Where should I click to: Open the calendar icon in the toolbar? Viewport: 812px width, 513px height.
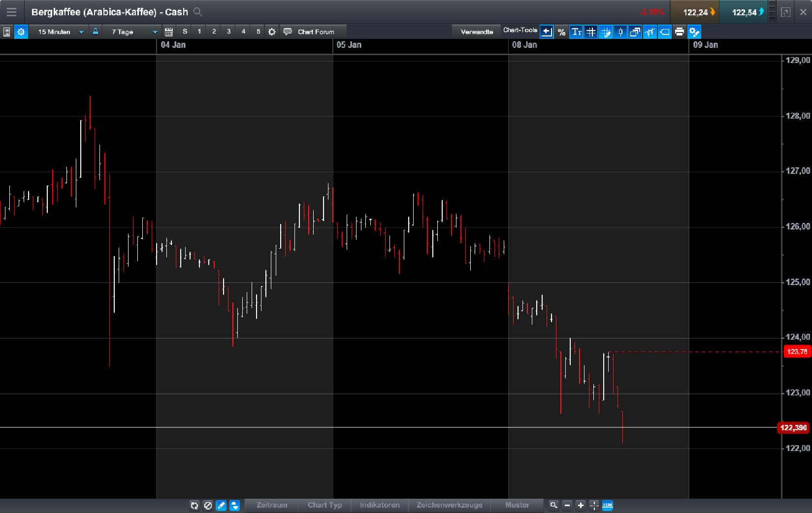[169, 31]
